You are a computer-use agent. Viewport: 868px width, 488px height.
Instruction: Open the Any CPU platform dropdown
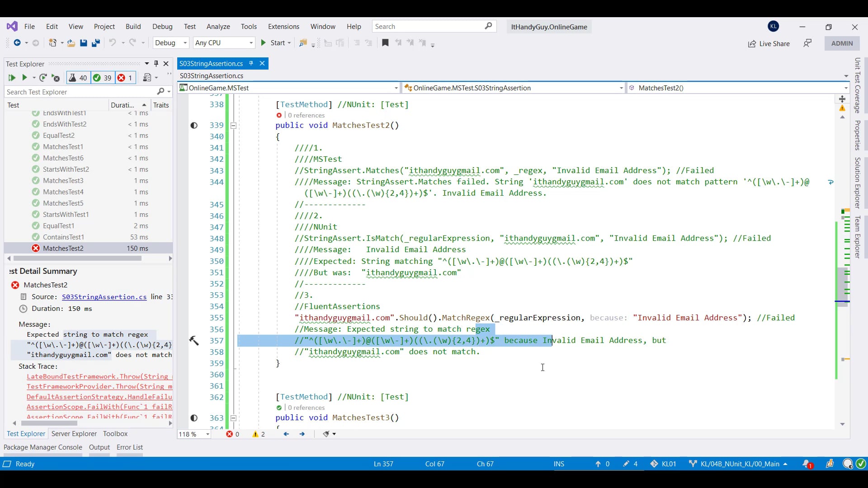coord(224,43)
